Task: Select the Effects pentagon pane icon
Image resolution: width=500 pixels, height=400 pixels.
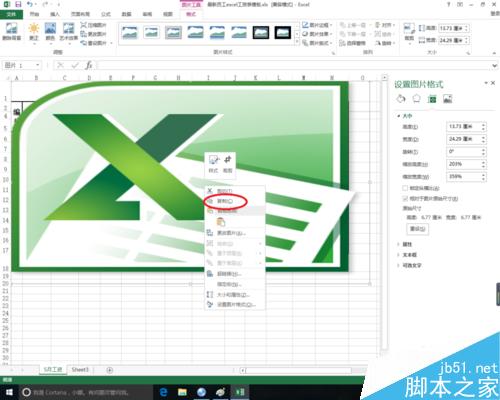Action: [x=416, y=99]
